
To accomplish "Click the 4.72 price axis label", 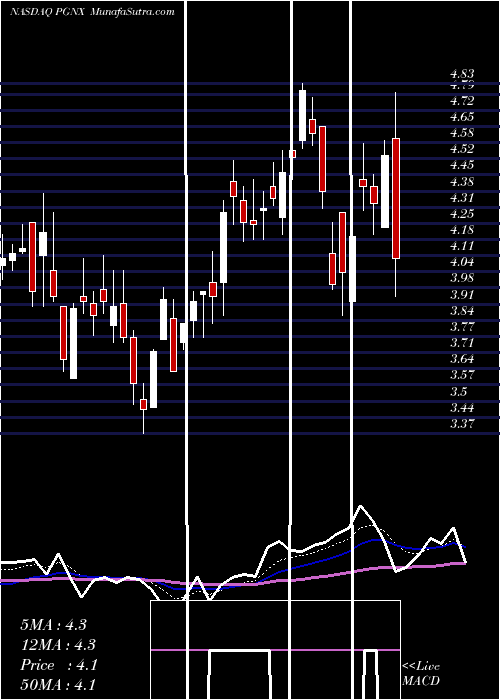I will coord(462,100).
